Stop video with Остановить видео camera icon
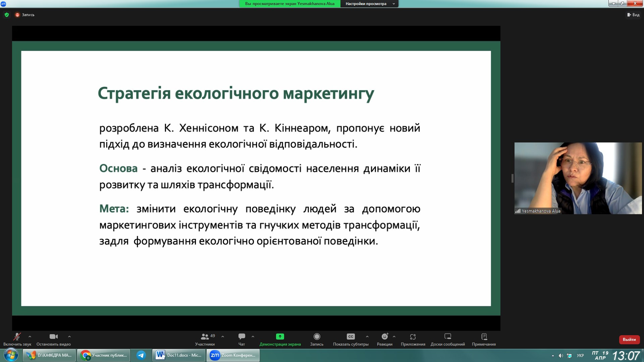 [x=54, y=339]
